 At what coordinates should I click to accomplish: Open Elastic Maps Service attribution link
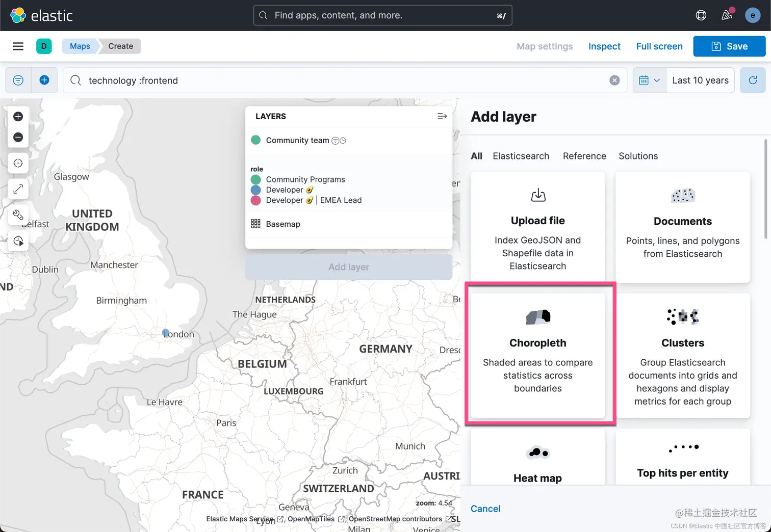[245, 519]
